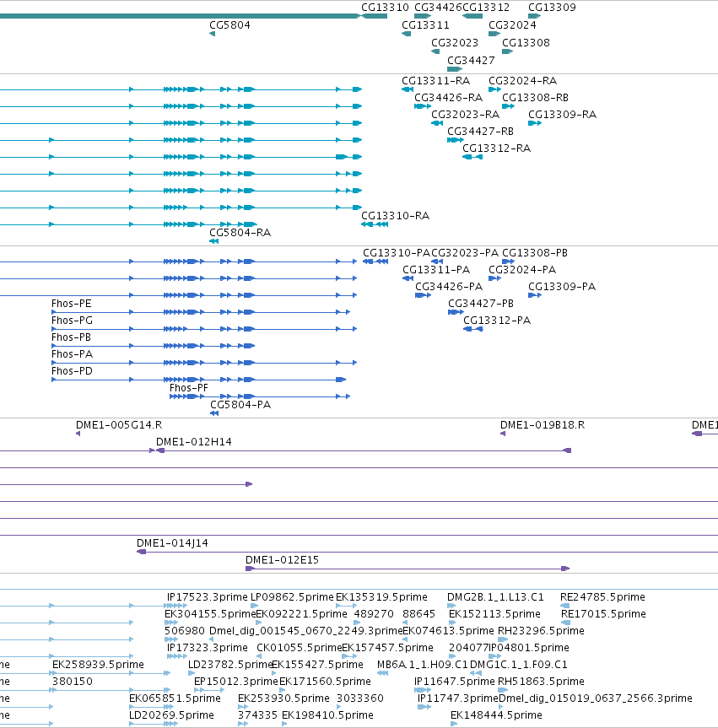This screenshot has width=718, height=728.
Task: Click protein CG13311-PA
Action: tap(436, 270)
